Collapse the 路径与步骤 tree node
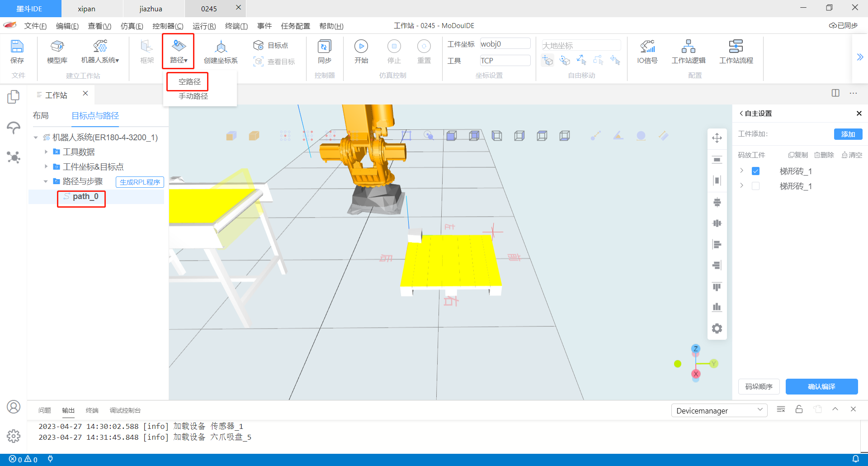Viewport: 868px width, 466px height. coord(46,181)
